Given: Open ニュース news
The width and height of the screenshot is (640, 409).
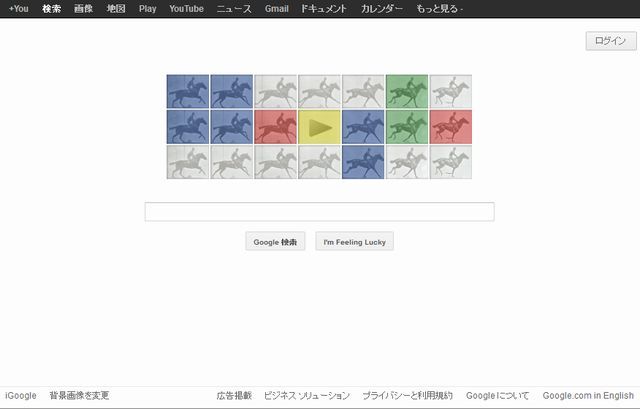Looking at the screenshot, I should point(234,9).
